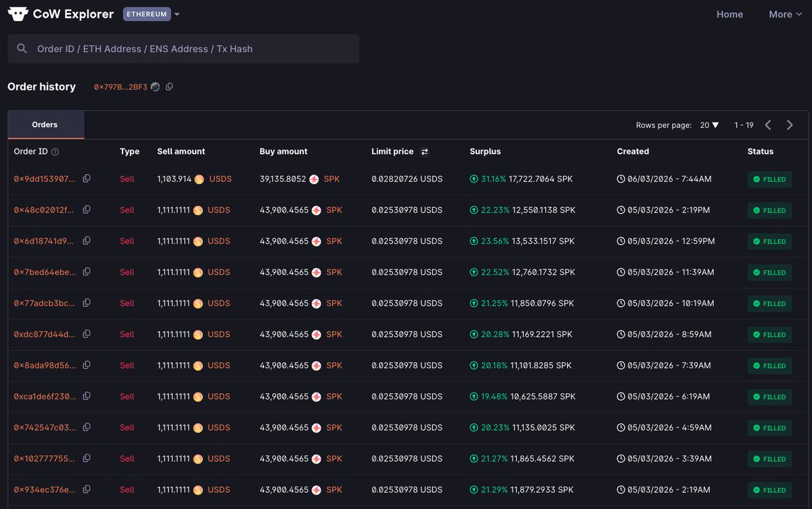Image resolution: width=812 pixels, height=509 pixels.
Task: Click the Status column header
Action: [x=761, y=152]
